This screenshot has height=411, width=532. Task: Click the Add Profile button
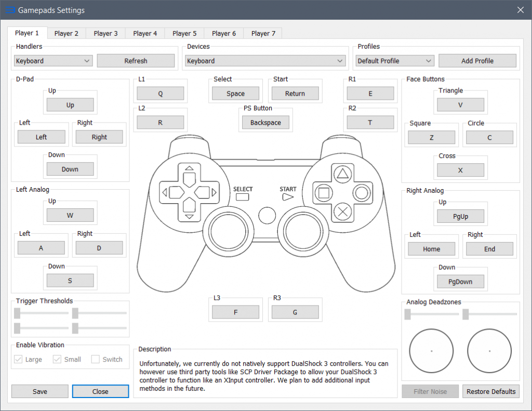[477, 61]
